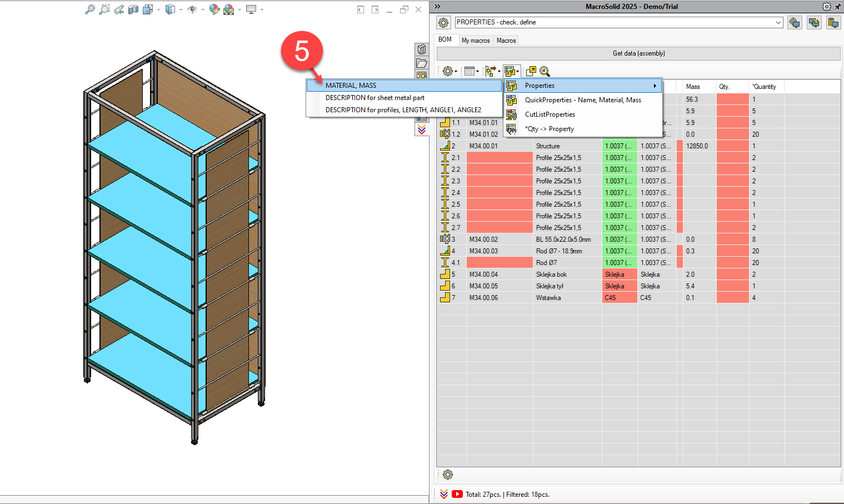Click the green material cell in Structure row
This screenshot has width=844, height=504.
(620, 146)
